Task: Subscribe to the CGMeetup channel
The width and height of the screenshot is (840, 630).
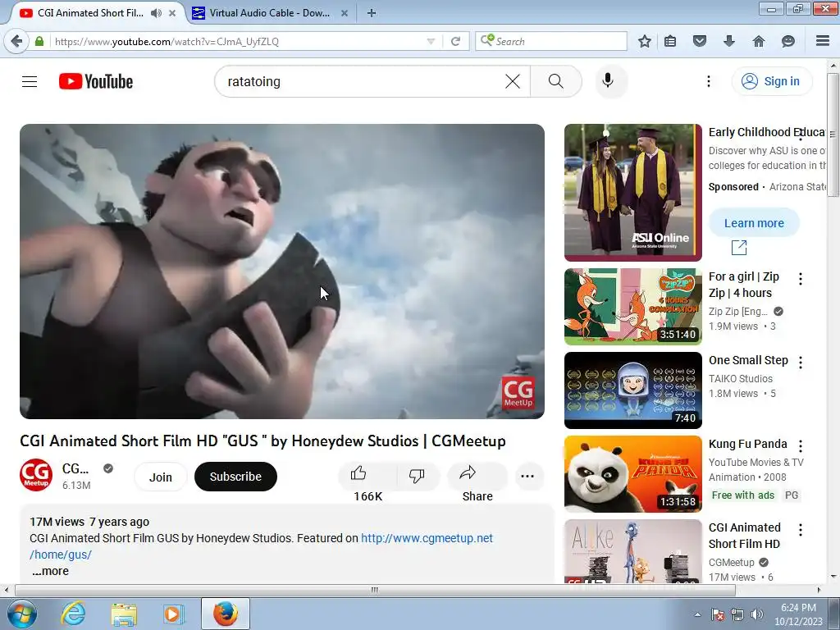Action: click(235, 477)
